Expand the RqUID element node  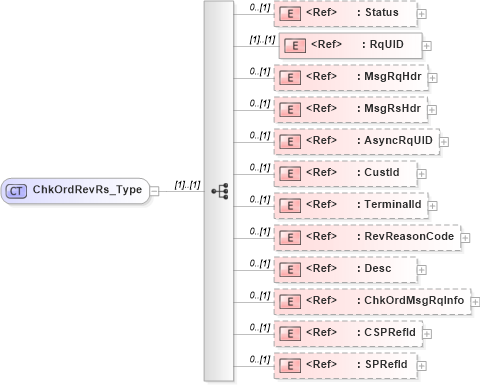[427, 46]
